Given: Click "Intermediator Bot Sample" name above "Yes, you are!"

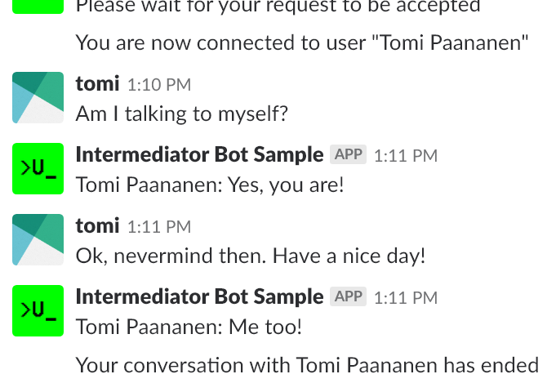Looking at the screenshot, I should (x=199, y=154).
